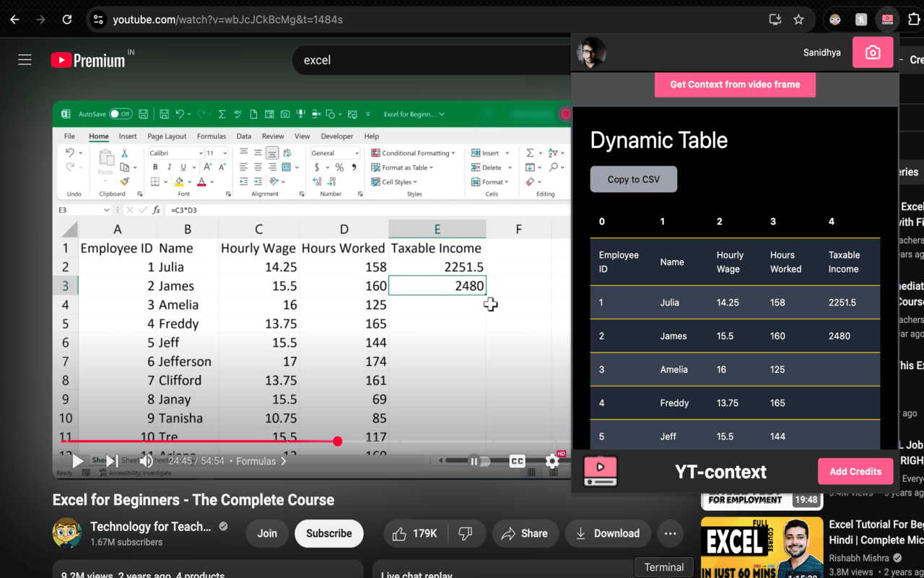Open the Cell Styles dropdown
The width and height of the screenshot is (924, 578).
pos(394,182)
